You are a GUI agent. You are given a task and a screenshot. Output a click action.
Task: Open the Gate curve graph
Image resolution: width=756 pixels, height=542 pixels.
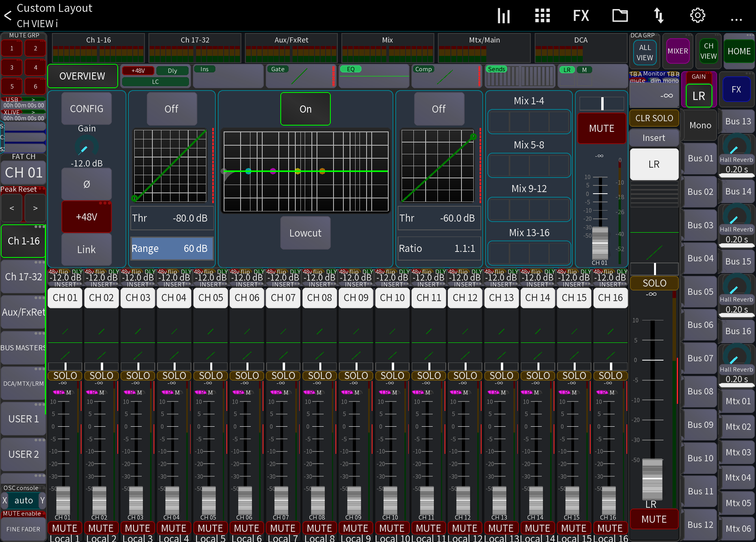tap(170, 166)
